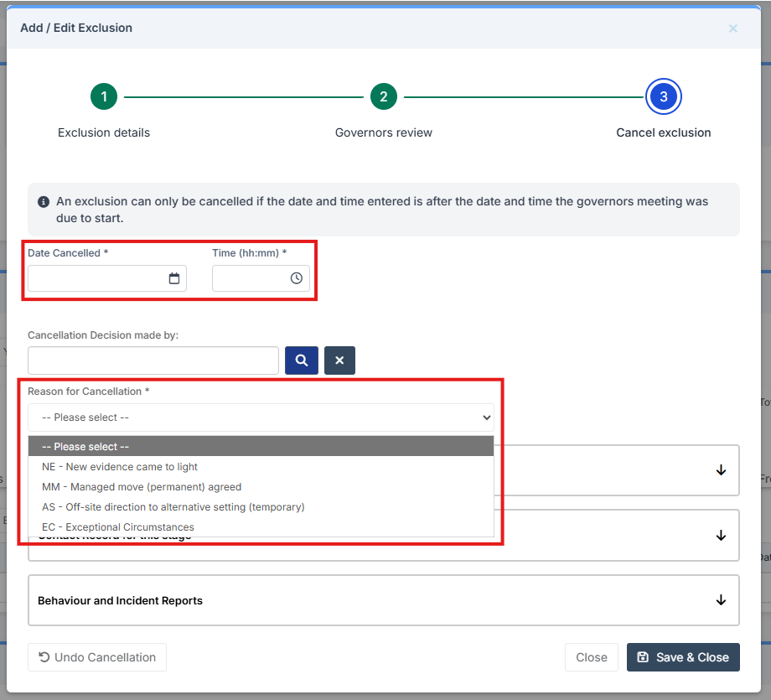Go to step 1 Exclusion details
Viewport: 771px width, 700px height.
pos(104,96)
